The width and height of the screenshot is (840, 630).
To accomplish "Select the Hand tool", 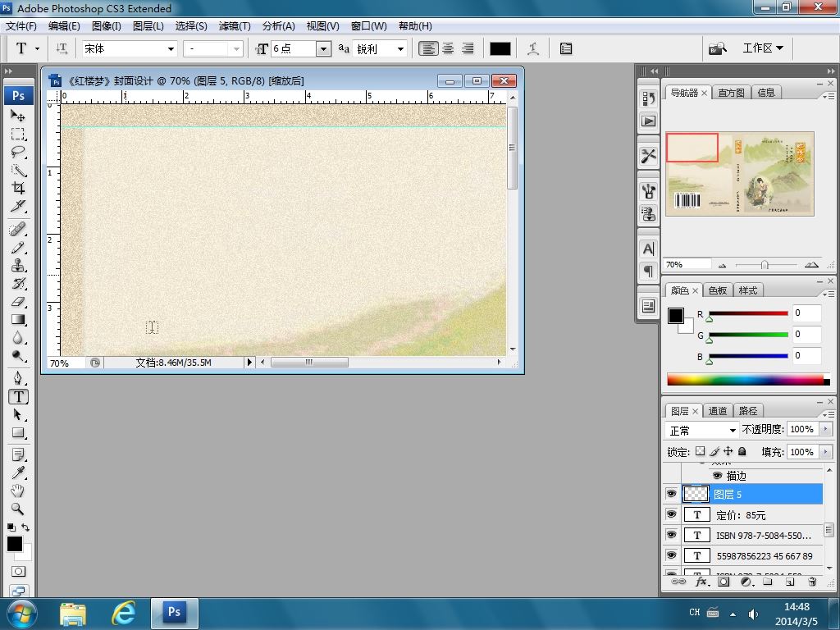I will (x=18, y=491).
